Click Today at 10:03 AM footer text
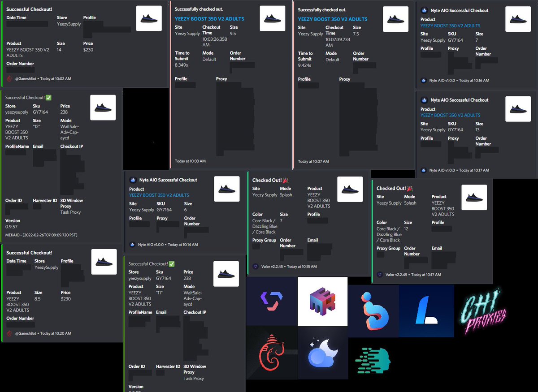The width and height of the screenshot is (538, 392). (x=190, y=161)
